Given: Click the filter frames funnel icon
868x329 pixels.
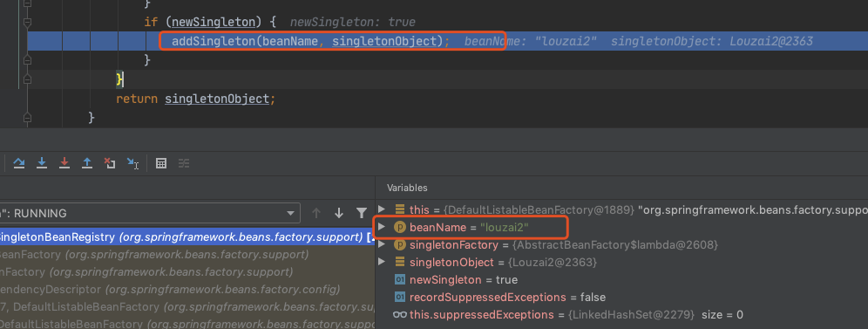Looking at the screenshot, I should click(362, 213).
